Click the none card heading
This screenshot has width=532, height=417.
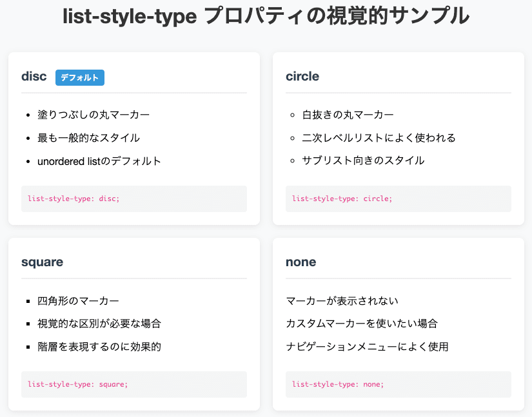tap(301, 262)
